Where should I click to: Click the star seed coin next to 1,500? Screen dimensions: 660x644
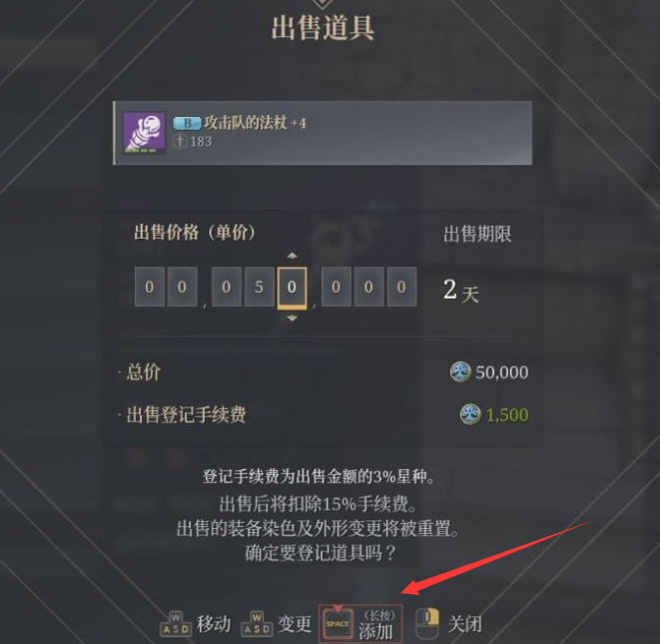[470, 414]
